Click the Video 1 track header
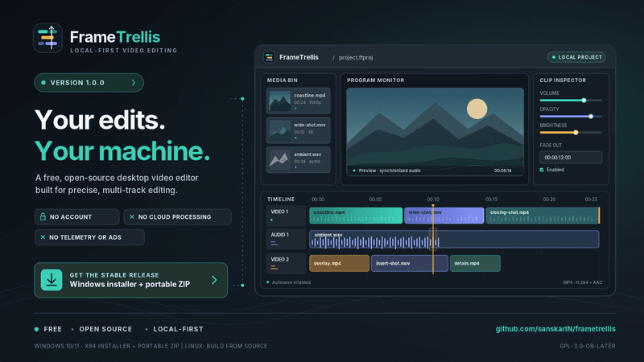644x362 pixels. [x=286, y=216]
